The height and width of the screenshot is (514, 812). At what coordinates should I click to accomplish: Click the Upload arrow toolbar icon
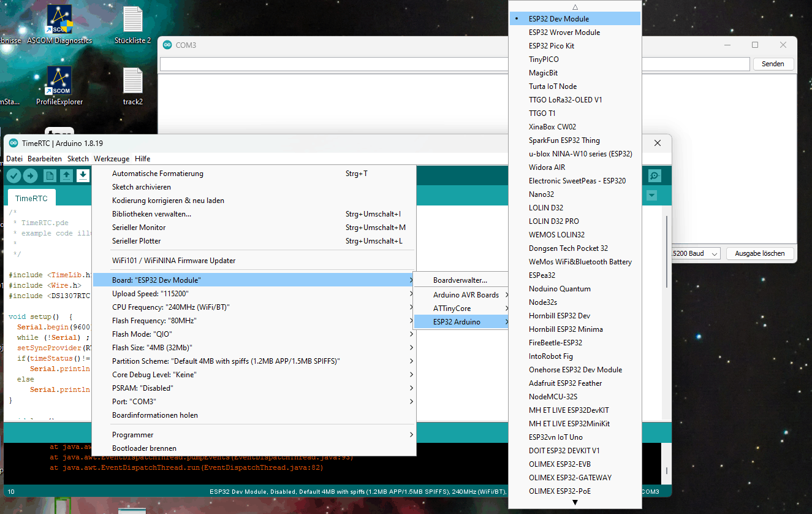pos(30,177)
